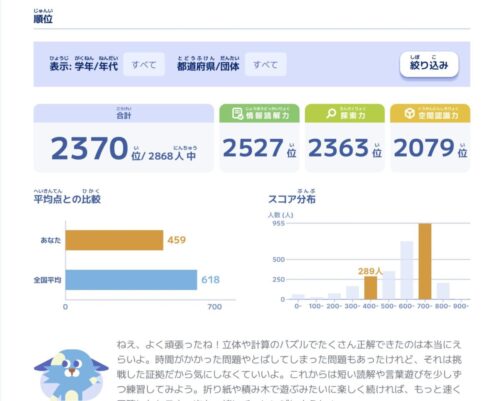500x401 pixels.
Task: Click the 探索力 magnifier icon
Action: point(331,114)
